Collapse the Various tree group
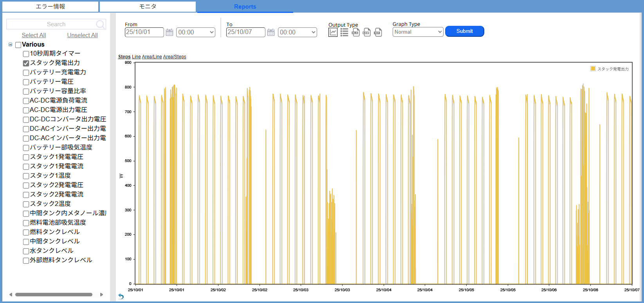This screenshot has width=644, height=303. (x=11, y=45)
